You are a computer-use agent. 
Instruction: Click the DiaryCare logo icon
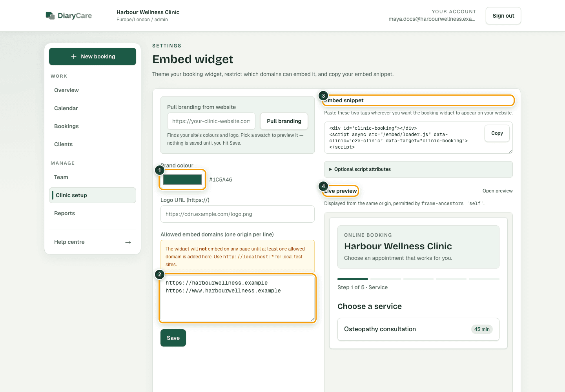pyautogui.click(x=50, y=16)
